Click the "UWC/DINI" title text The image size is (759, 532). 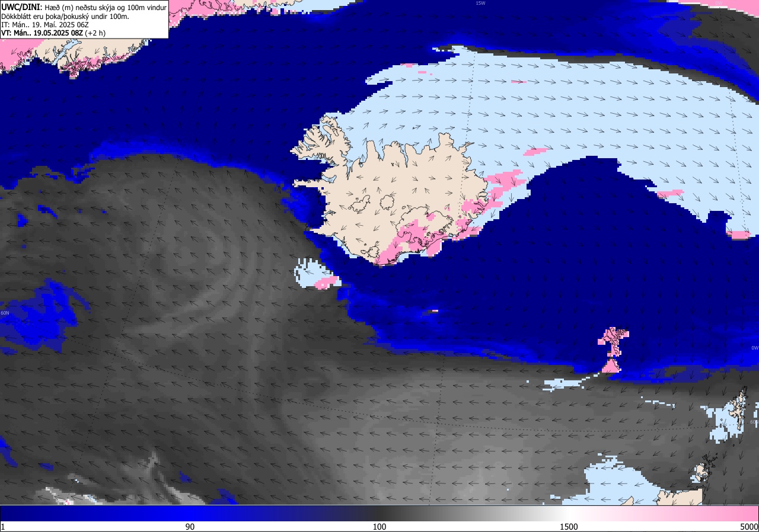[21, 7]
